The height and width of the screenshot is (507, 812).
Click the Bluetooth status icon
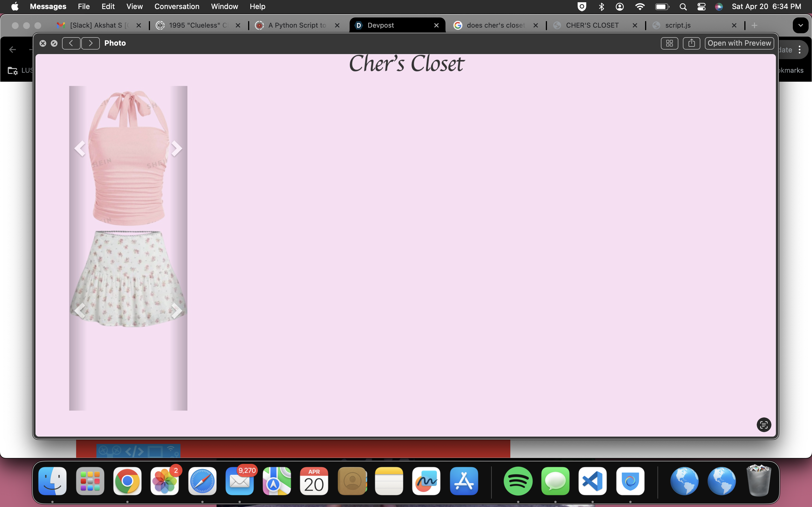point(601,6)
